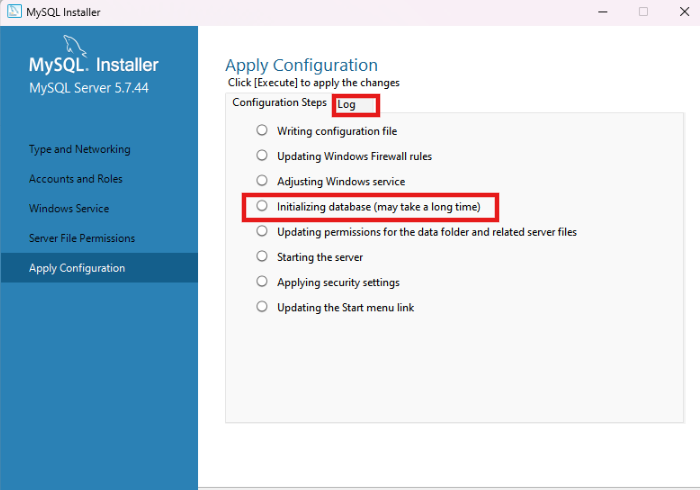The width and height of the screenshot is (700, 490).
Task: Click the 'Adjusting Windows service' text
Action: 341,182
